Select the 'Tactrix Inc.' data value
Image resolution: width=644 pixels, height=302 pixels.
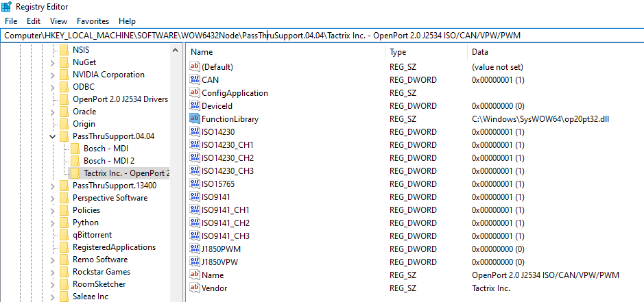coord(491,288)
